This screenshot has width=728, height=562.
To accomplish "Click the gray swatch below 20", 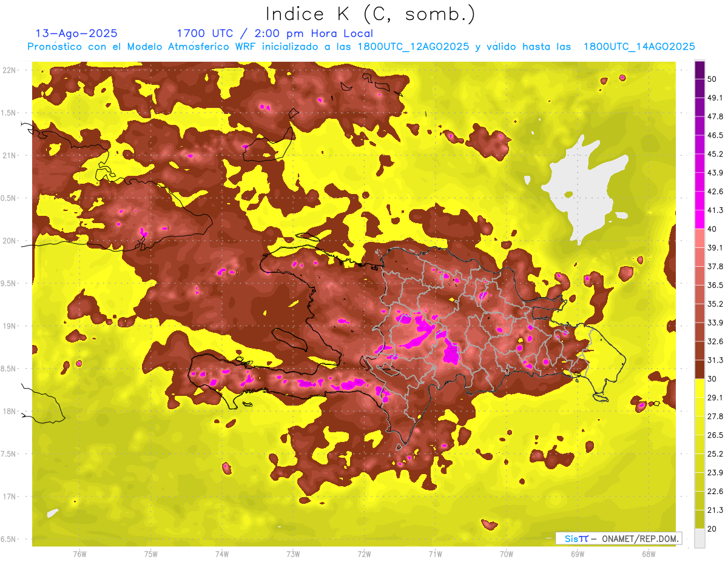I will [x=699, y=538].
